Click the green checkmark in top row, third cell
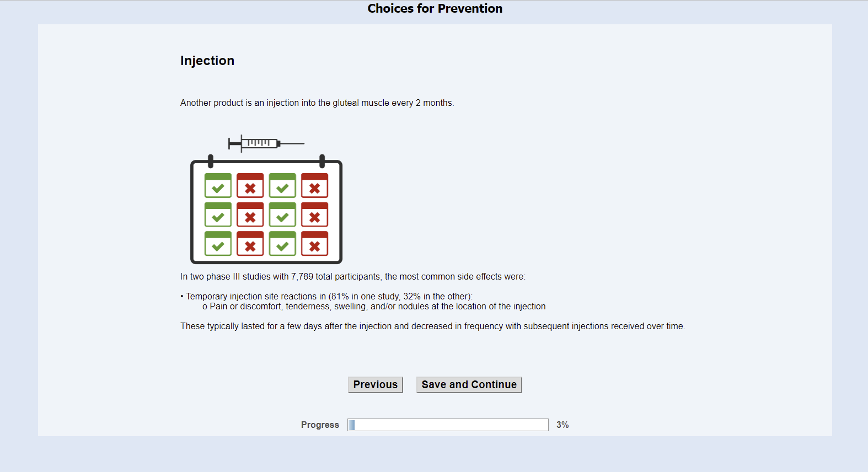Image resolution: width=868 pixels, height=472 pixels. point(282,186)
